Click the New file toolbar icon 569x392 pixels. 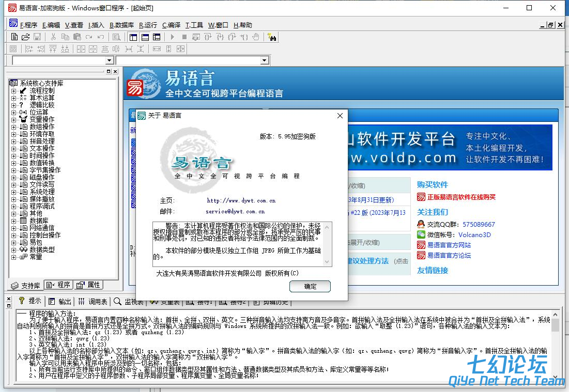point(14,37)
